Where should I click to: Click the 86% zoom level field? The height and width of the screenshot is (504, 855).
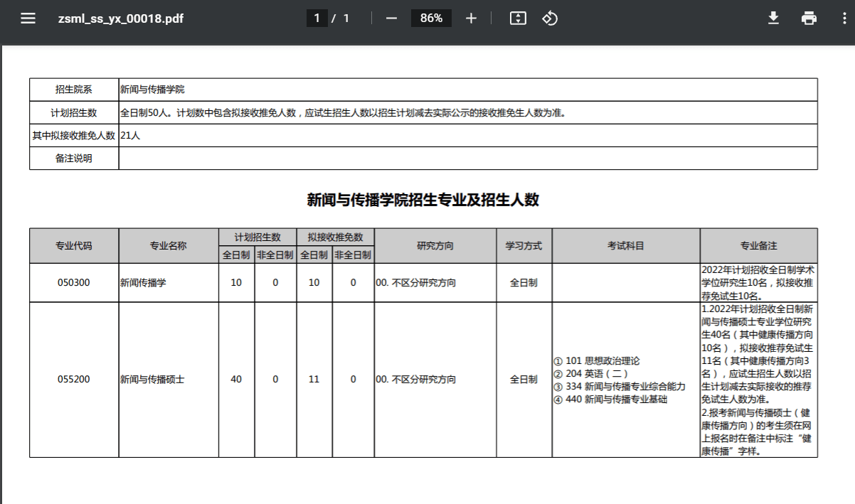click(x=431, y=18)
